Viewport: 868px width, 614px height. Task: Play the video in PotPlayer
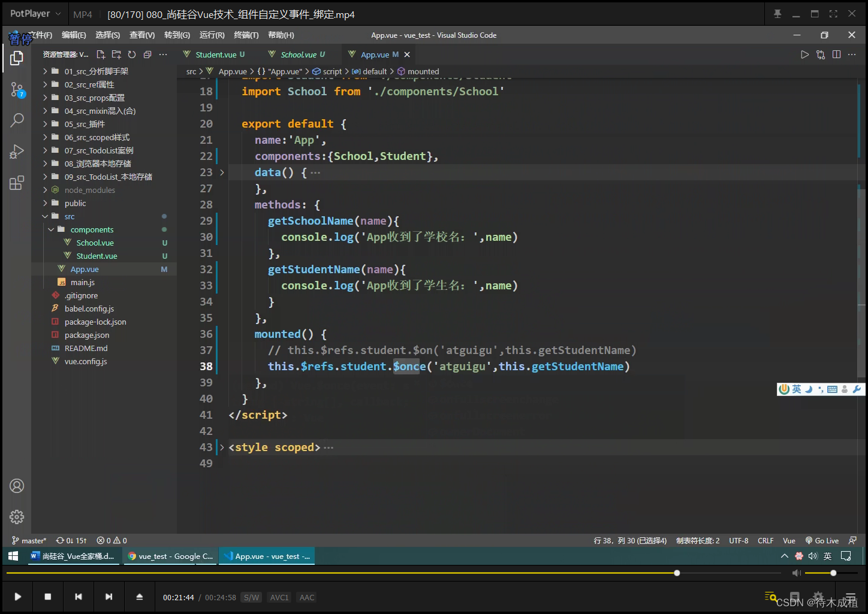point(18,597)
